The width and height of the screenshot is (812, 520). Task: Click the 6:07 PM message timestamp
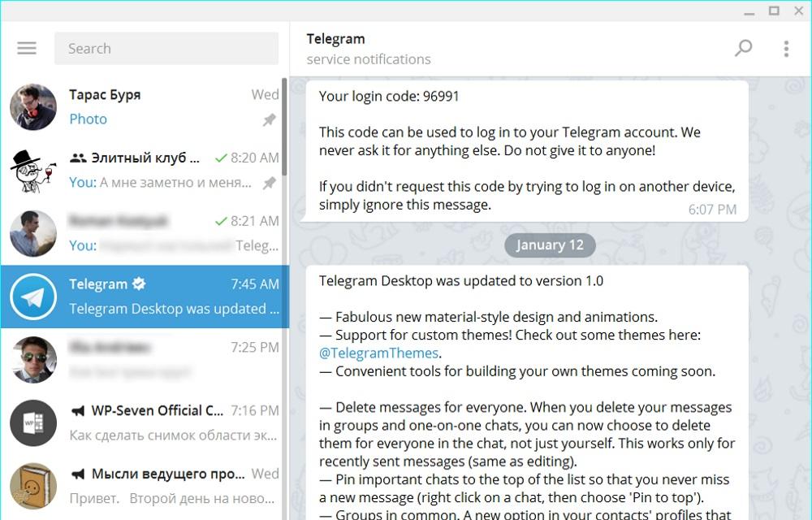[x=712, y=210]
